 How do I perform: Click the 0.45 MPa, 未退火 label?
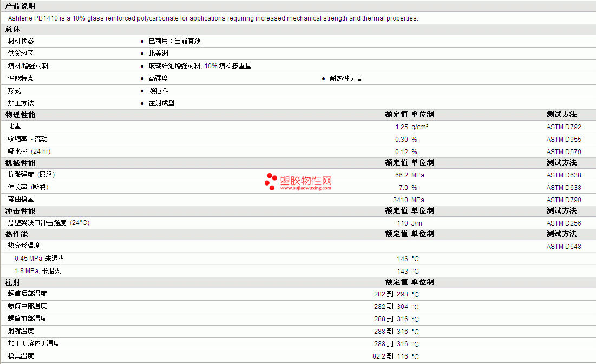[x=40, y=259]
